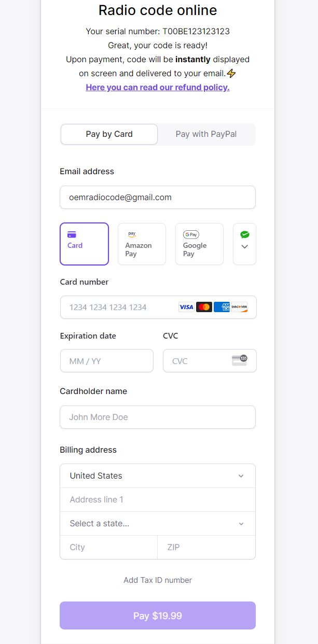Click the Discover card logo
The height and width of the screenshot is (644, 318).
pos(240,306)
